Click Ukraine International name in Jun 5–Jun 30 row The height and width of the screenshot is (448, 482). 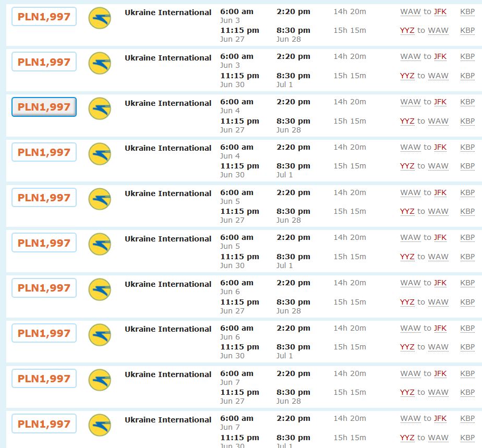(x=168, y=239)
